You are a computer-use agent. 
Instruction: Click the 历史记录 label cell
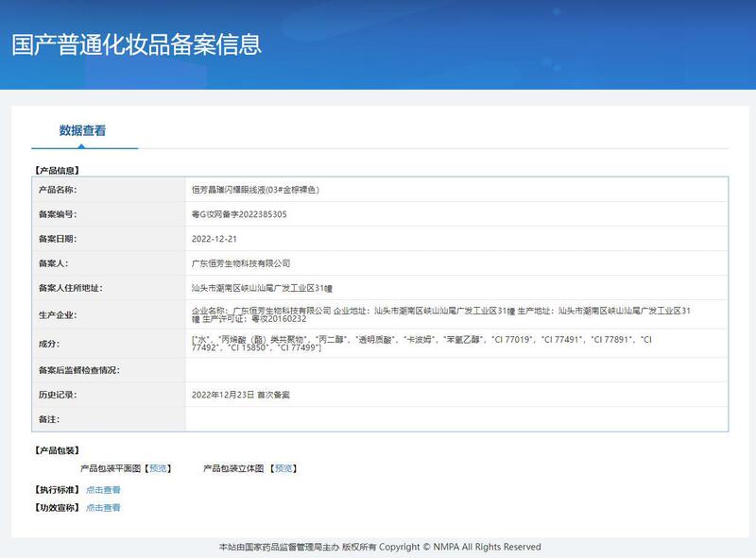(109, 395)
